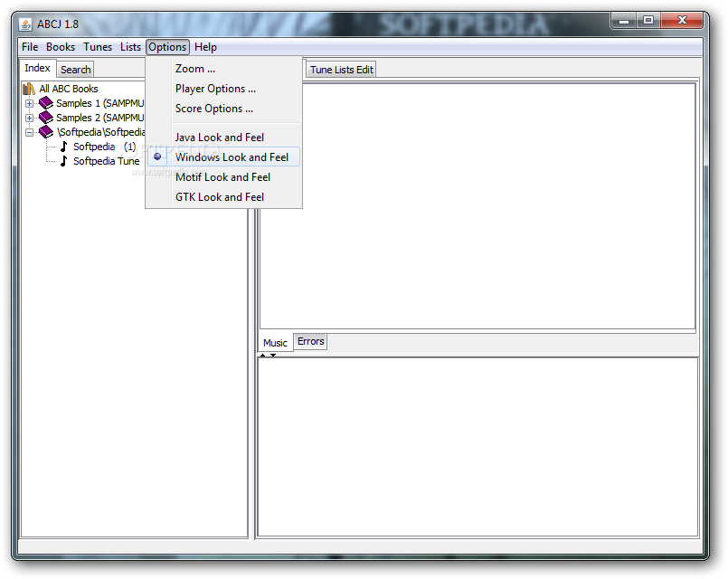
Task: Open the Help menu
Action: point(205,47)
